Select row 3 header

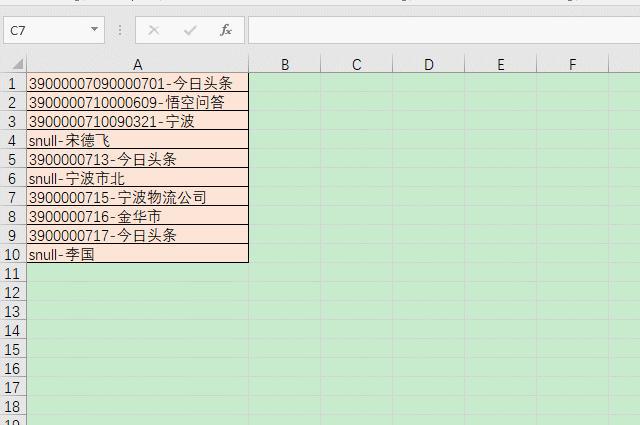click(x=13, y=121)
